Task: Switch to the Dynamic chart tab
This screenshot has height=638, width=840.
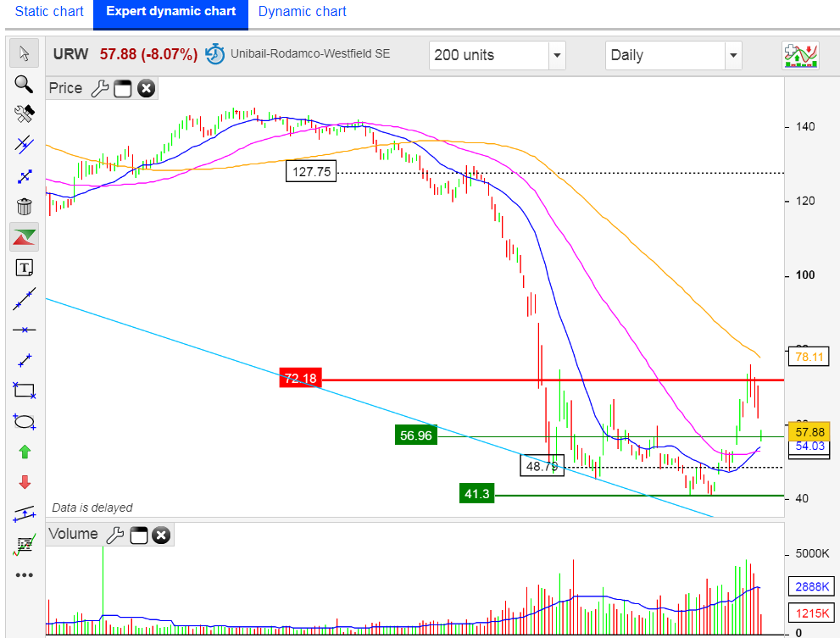Action: click(303, 12)
